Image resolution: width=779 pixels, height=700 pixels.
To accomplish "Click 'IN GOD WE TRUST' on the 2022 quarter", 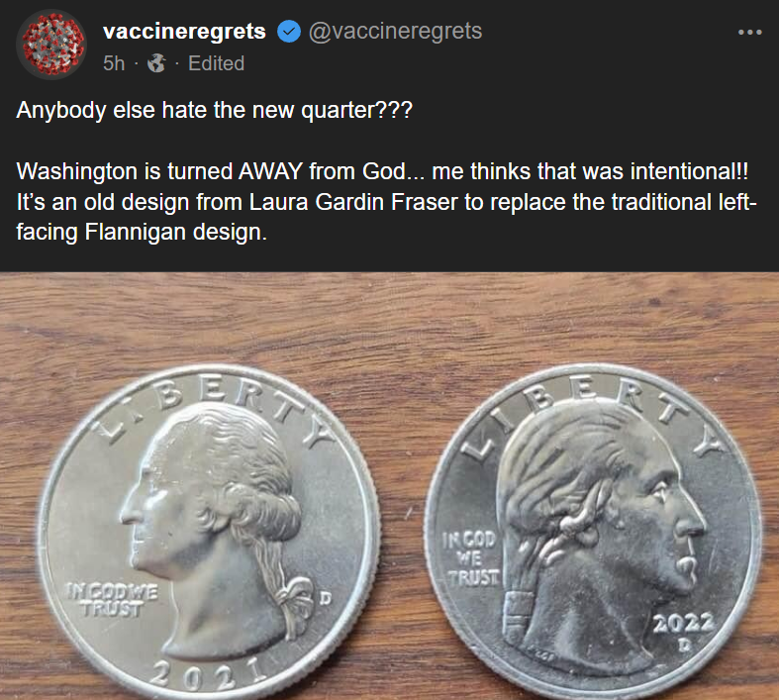I will pyautogui.click(x=471, y=558).
